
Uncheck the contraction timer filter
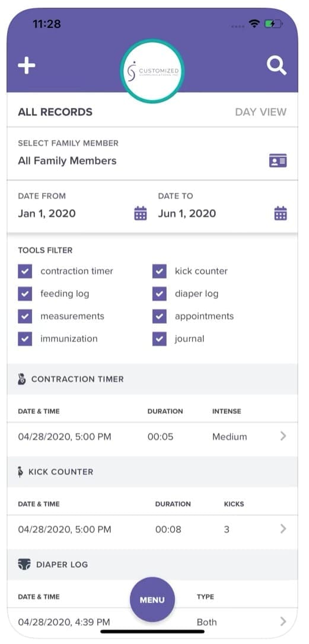tap(25, 271)
